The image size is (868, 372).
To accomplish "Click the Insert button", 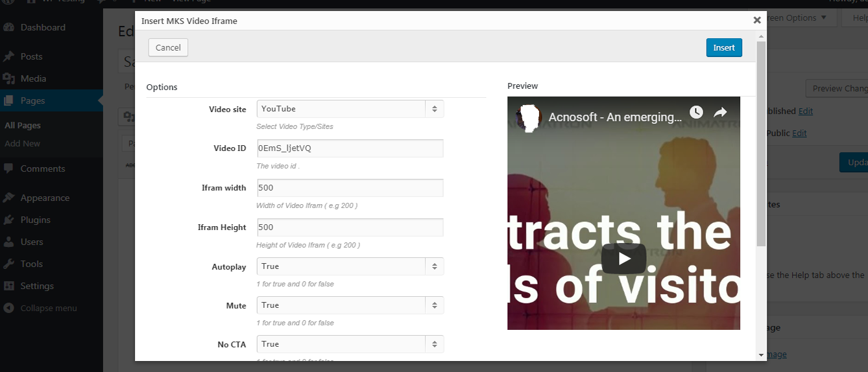I will click(x=724, y=47).
